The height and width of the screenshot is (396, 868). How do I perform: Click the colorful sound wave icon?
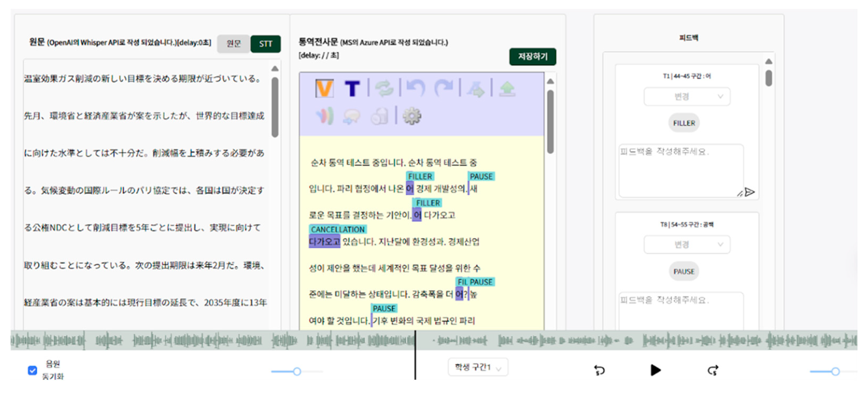click(325, 116)
